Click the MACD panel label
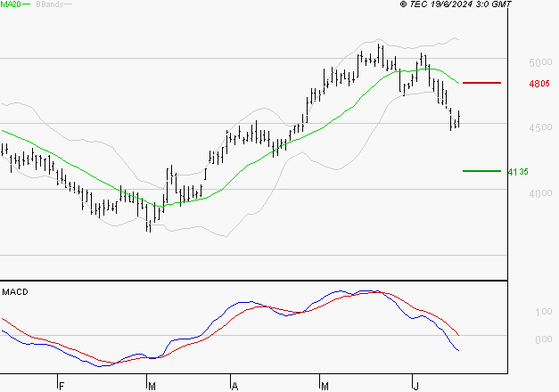 pos(15,292)
